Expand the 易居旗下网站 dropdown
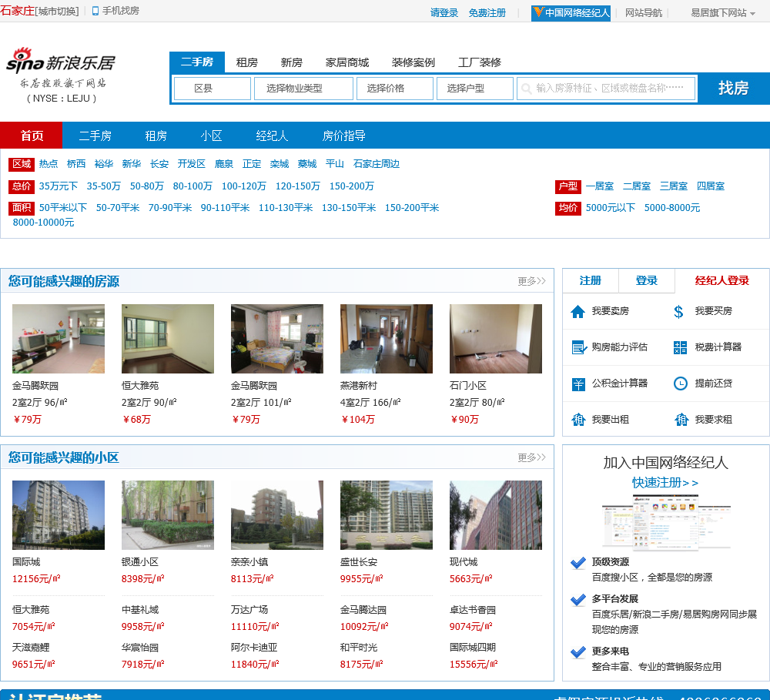This screenshot has width=770, height=700. pos(723,13)
